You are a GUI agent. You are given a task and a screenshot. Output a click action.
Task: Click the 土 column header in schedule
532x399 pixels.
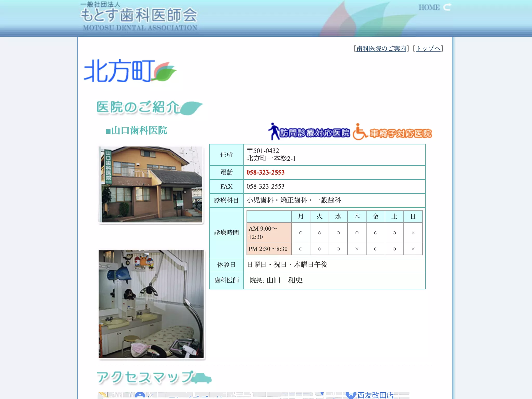394,217
